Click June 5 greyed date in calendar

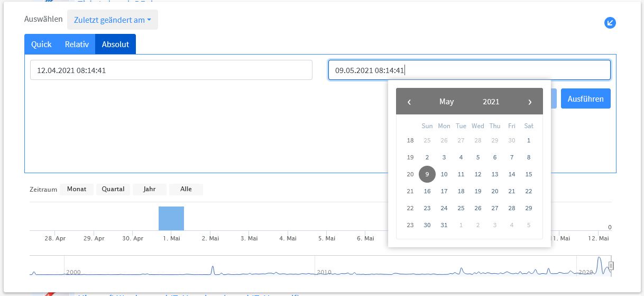[529, 225]
